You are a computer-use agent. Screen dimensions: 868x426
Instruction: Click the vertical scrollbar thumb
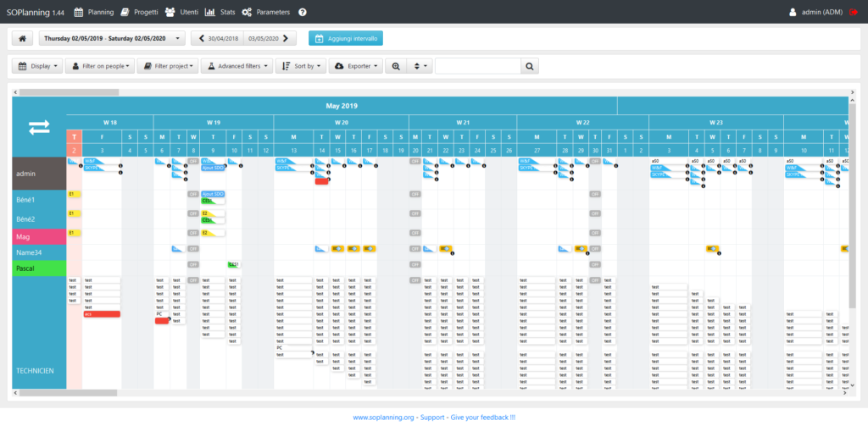click(x=853, y=206)
